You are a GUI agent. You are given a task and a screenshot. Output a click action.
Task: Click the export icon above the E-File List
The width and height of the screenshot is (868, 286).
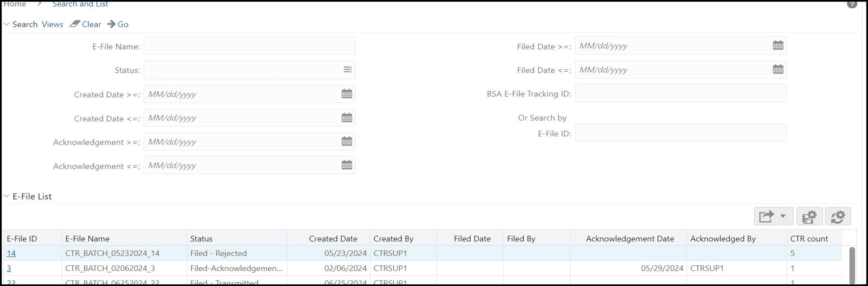point(766,216)
